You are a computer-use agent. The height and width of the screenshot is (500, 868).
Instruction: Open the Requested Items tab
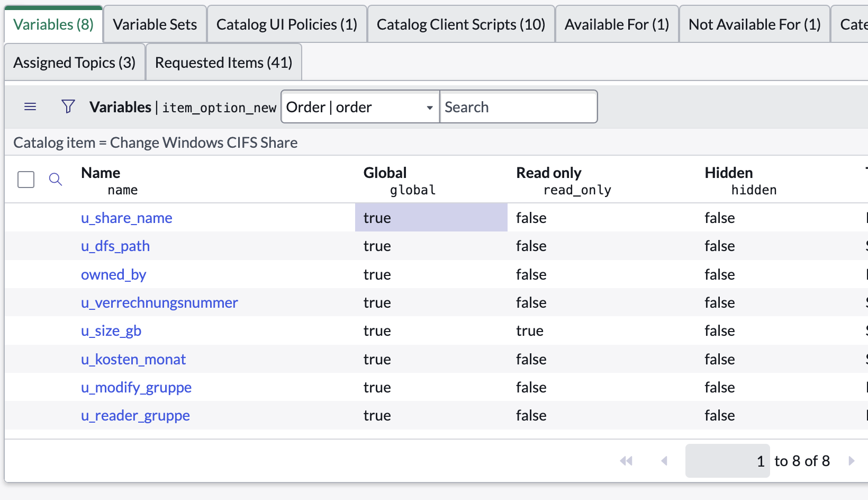click(223, 62)
